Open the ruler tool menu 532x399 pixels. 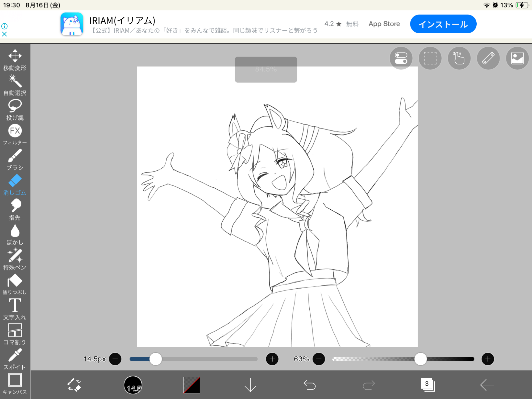coord(488,58)
